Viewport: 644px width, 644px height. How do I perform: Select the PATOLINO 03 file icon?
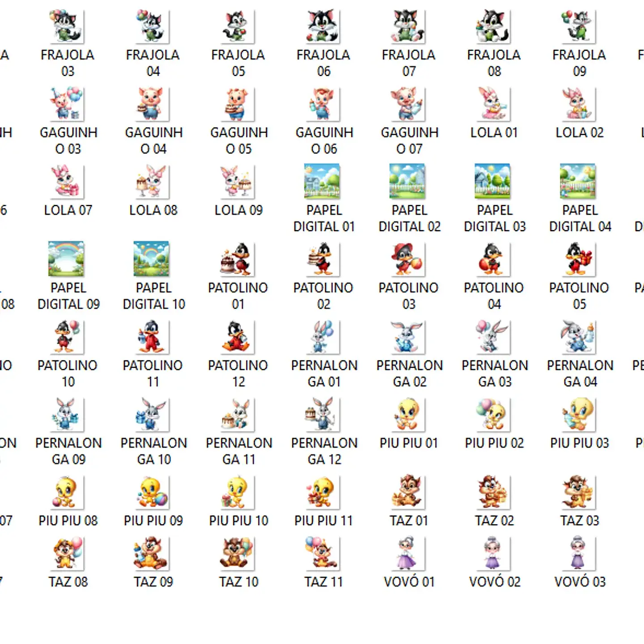409,259
